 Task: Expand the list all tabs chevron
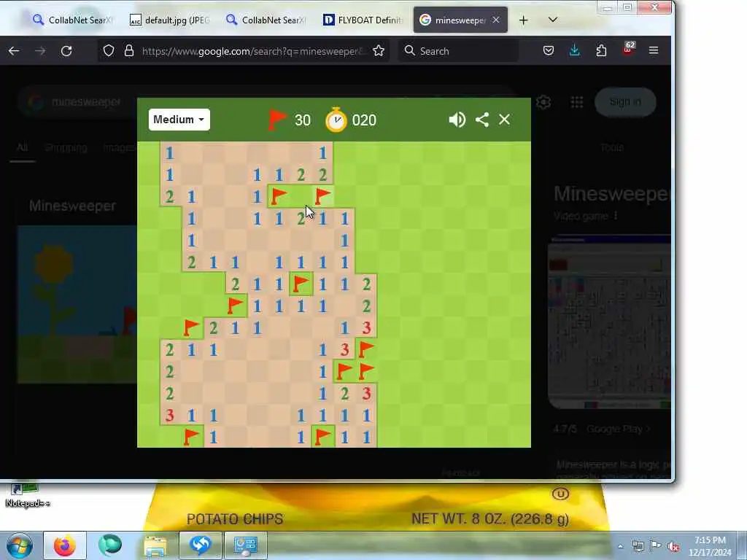tap(553, 20)
